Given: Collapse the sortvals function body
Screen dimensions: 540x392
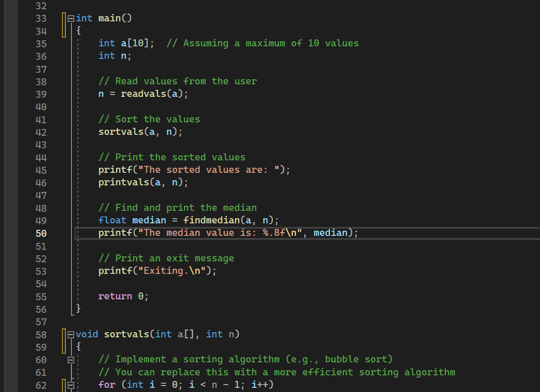Looking at the screenshot, I should 70,334.
